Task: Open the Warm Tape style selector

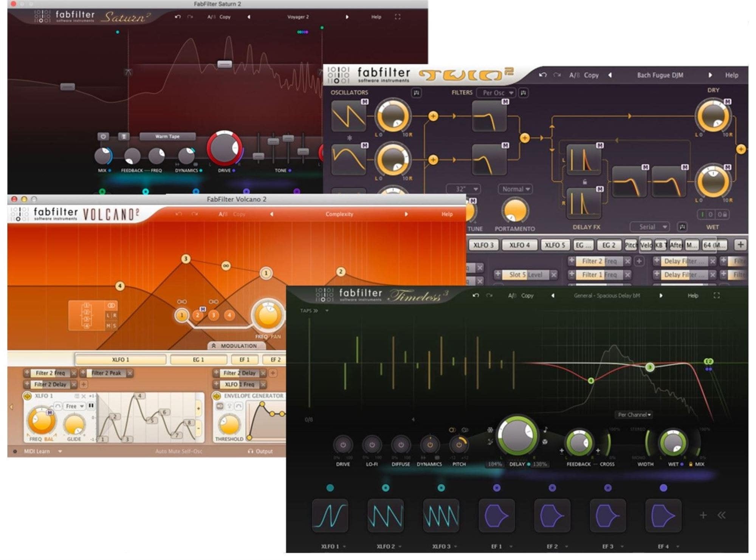Action: (x=167, y=136)
